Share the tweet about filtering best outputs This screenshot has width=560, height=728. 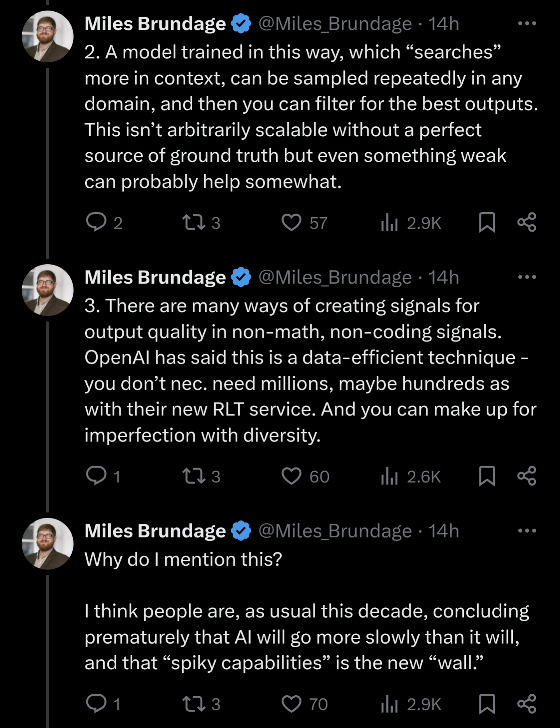pos(527,222)
